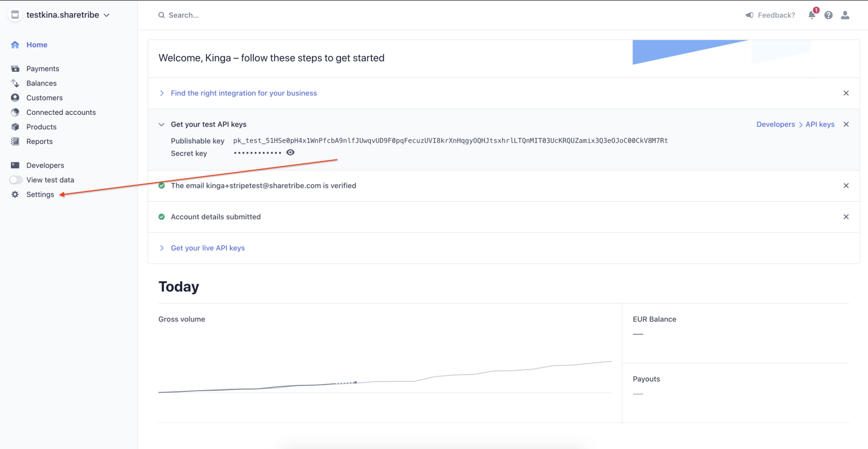Click the Developers terminal icon
The image size is (868, 449).
[15, 165]
